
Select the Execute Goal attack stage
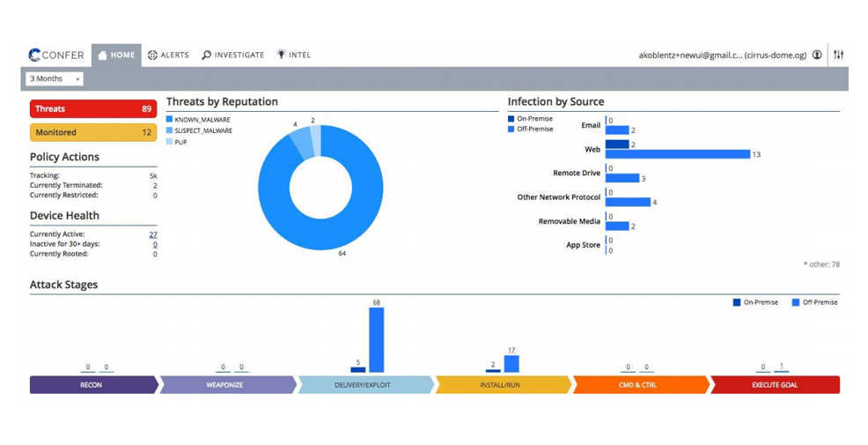point(775,384)
